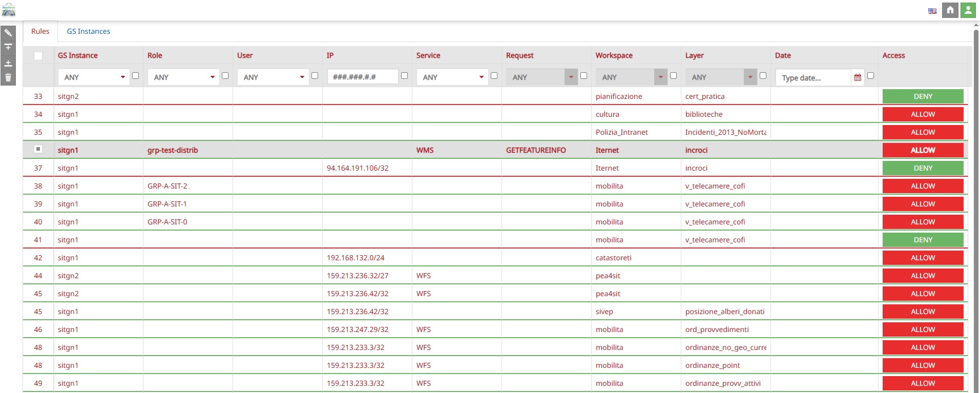Switch to the GS Instances tab

click(x=88, y=31)
